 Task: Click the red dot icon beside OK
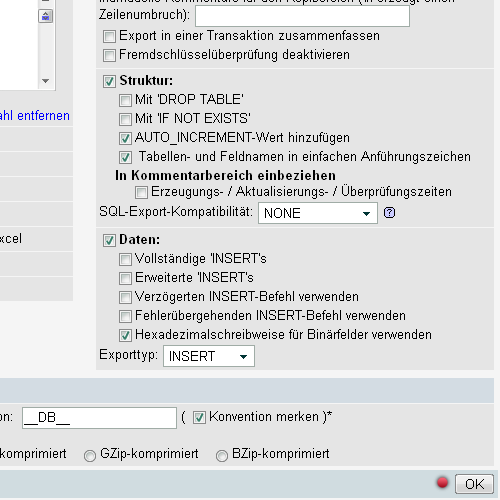(442, 482)
